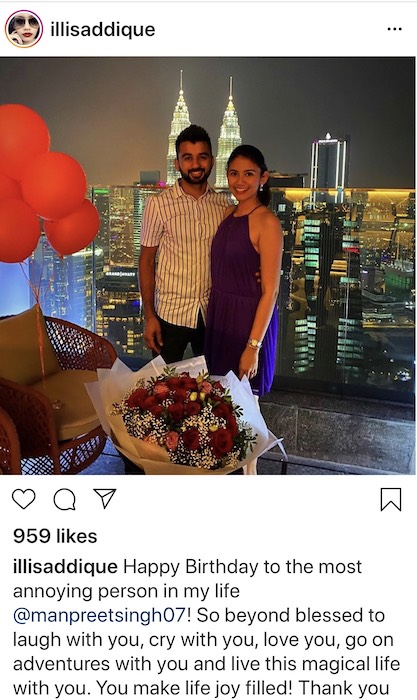
Task: Save the post with the bookmark icon
Action: tap(391, 499)
